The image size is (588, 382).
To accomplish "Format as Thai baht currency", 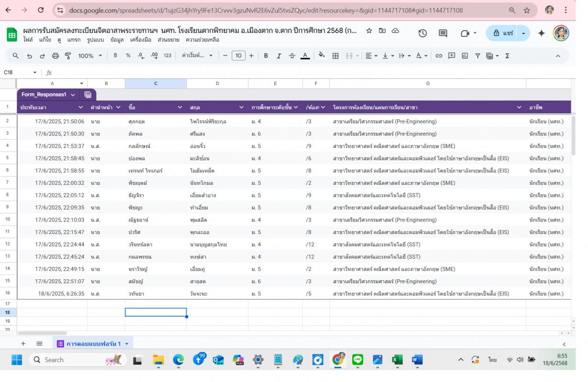I will (x=115, y=56).
